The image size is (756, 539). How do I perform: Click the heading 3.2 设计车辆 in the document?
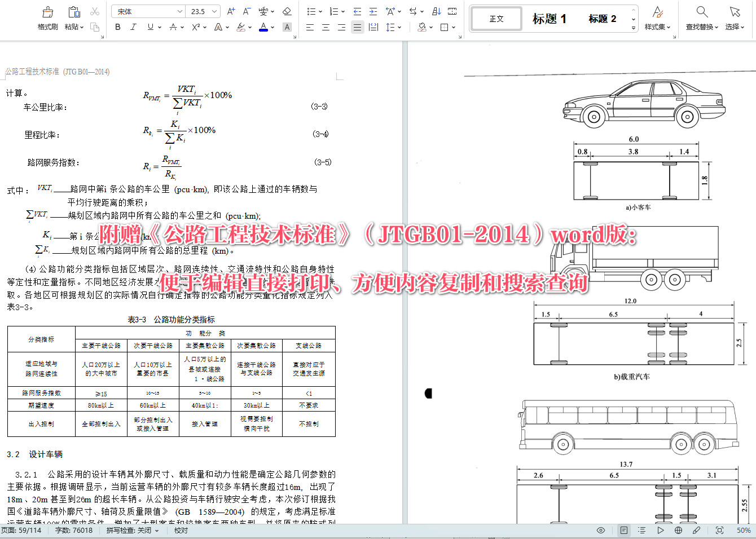pyautogui.click(x=34, y=454)
